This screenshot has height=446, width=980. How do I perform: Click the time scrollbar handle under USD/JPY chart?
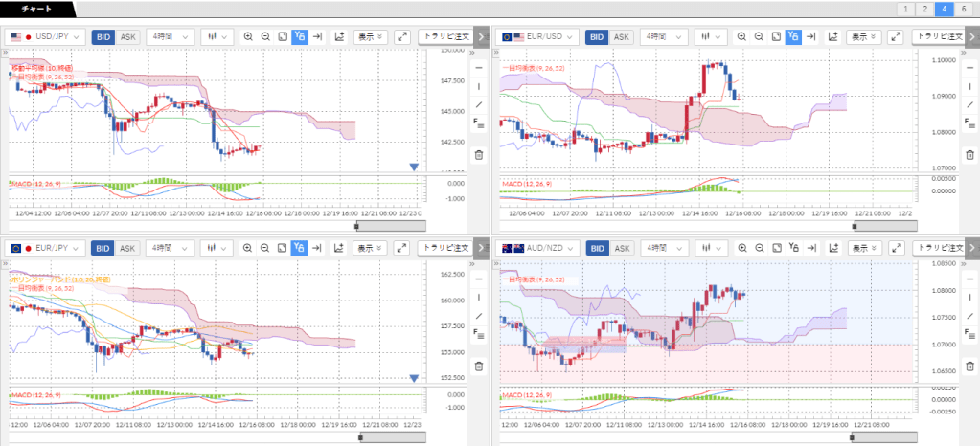point(357,226)
